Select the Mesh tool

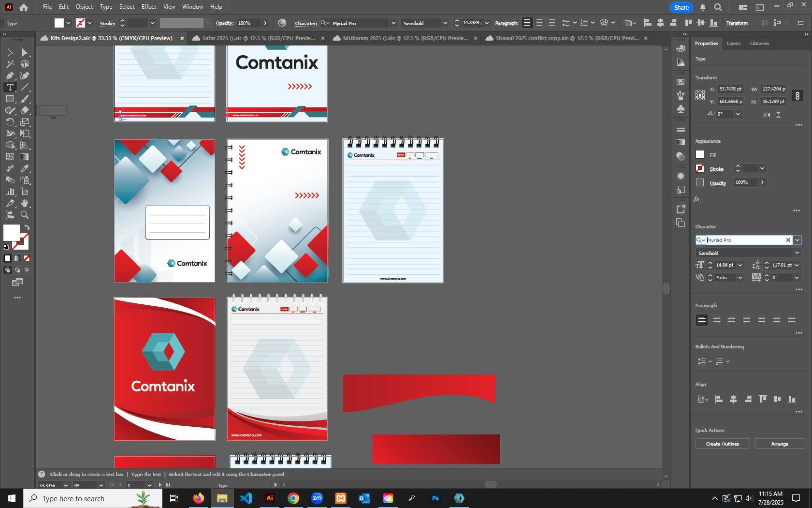coord(10,157)
